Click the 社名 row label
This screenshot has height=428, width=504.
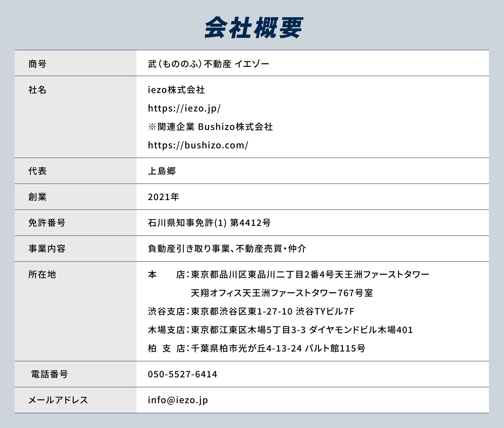(x=37, y=90)
